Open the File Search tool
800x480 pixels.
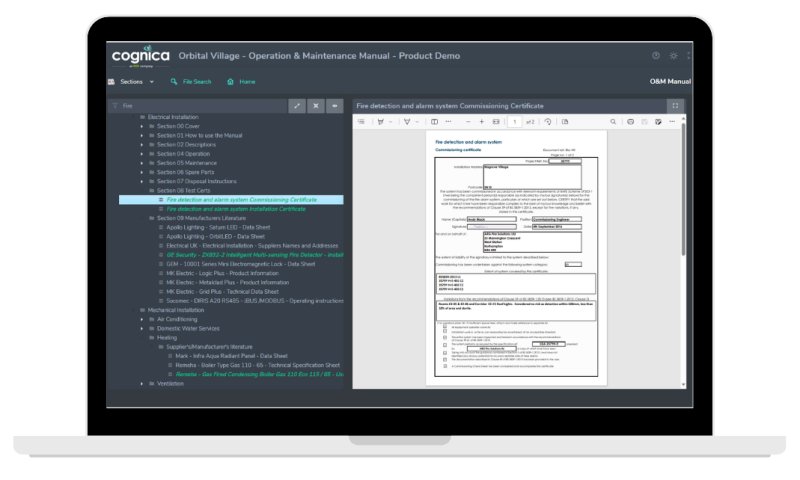[x=191, y=82]
